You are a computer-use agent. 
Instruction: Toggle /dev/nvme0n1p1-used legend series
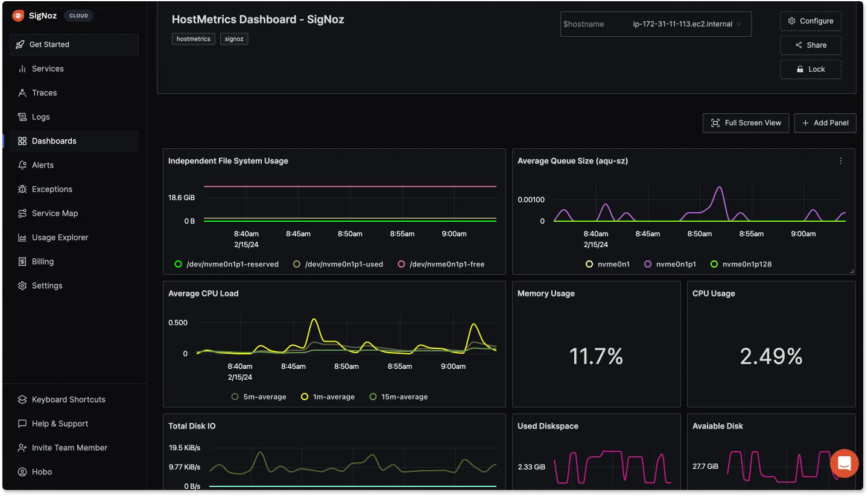[x=338, y=264]
